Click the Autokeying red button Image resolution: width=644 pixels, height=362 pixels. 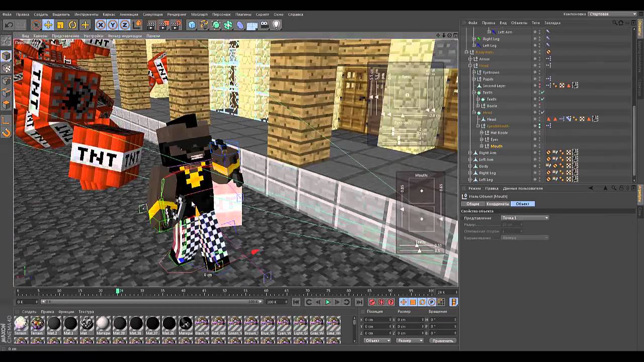coord(381,302)
